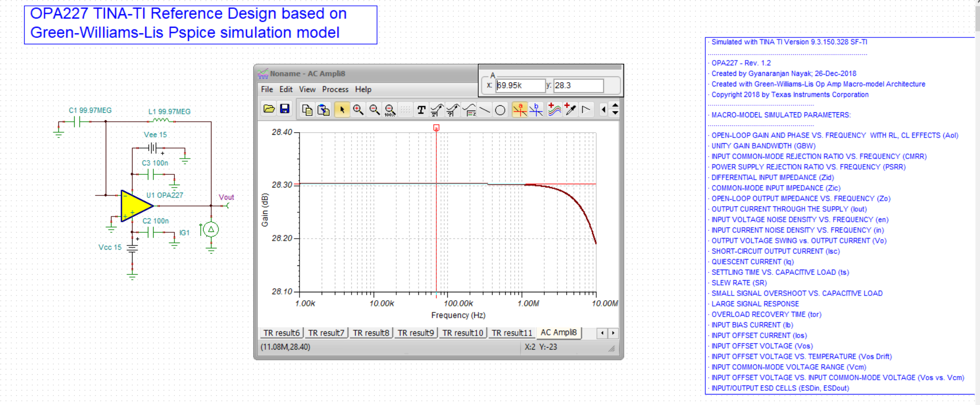Click the LARGE SIGNAL RESPONSE line
980x405 pixels.
755,304
